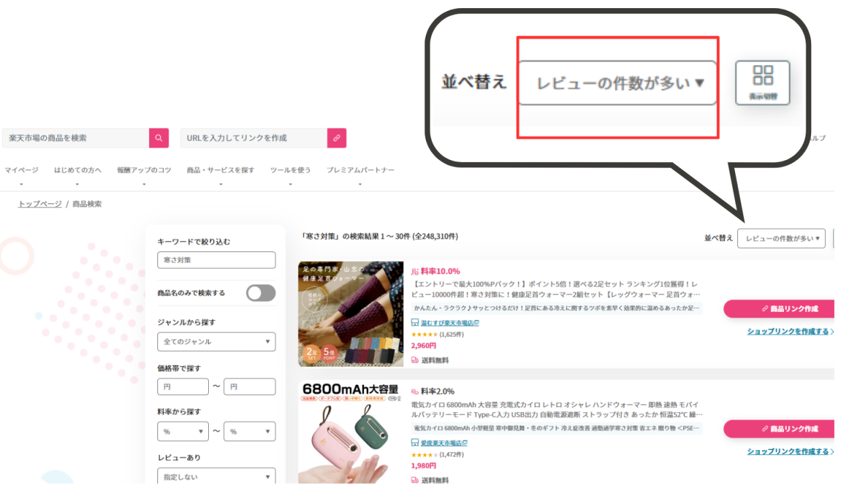Image resolution: width=868 pixels, height=488 pixels.
Task: Click the 料率10.0% label icon
Action: coord(415,271)
